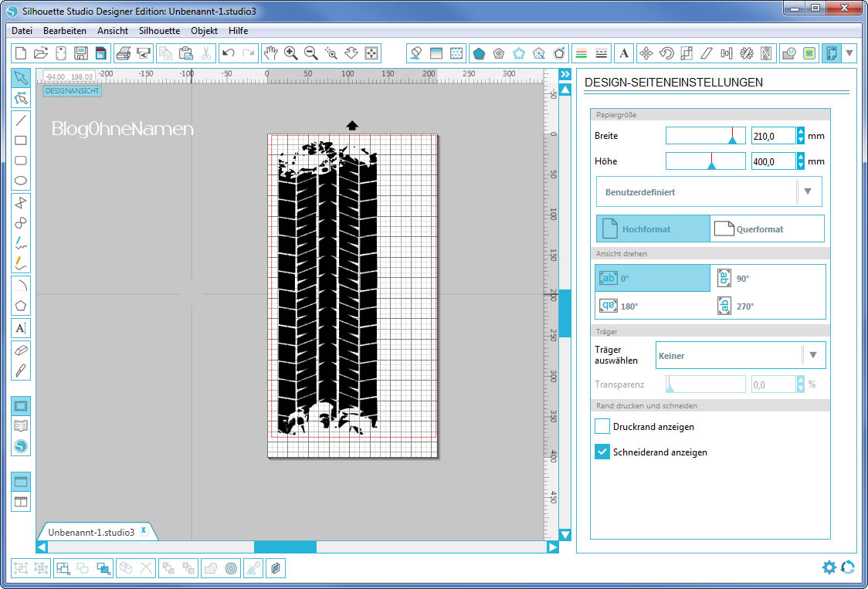This screenshot has height=589, width=868.
Task: Expand the Träger auswählen dropdown
Action: click(740, 356)
